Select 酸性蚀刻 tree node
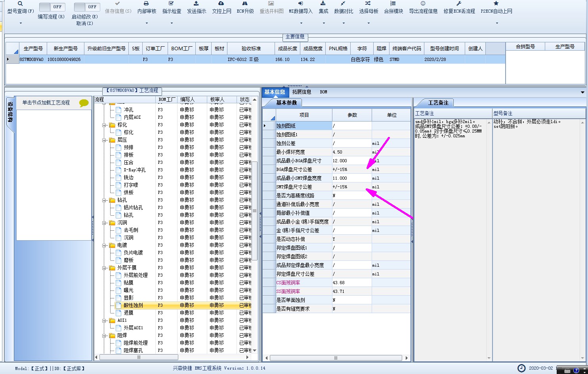Viewport: 588px width, 374px height. pyautogui.click(x=133, y=306)
